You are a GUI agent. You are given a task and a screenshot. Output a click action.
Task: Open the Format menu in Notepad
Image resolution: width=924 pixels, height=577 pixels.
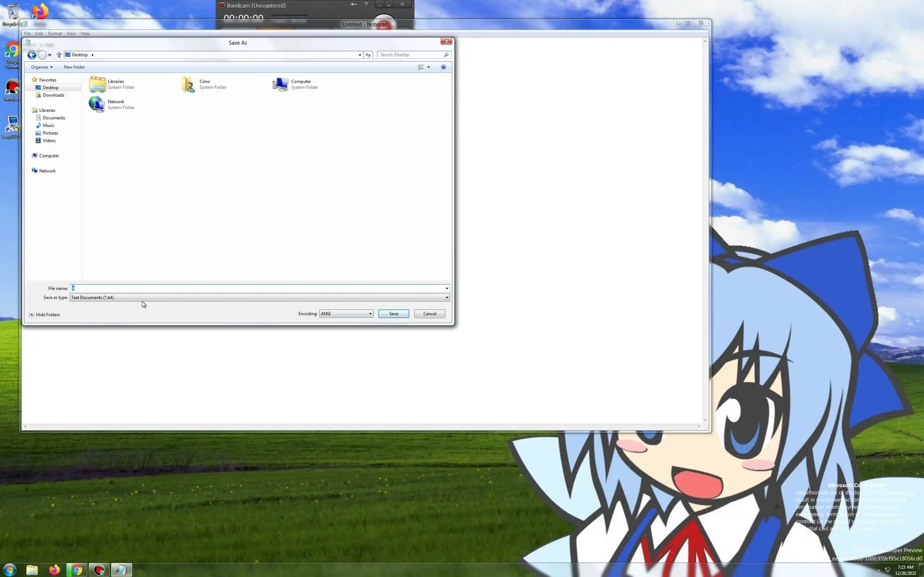pyautogui.click(x=55, y=34)
